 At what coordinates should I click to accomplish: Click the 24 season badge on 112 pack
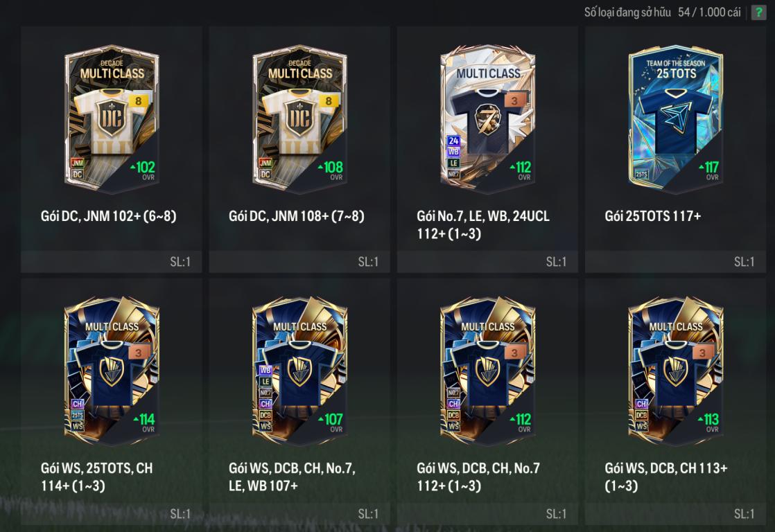pos(453,141)
